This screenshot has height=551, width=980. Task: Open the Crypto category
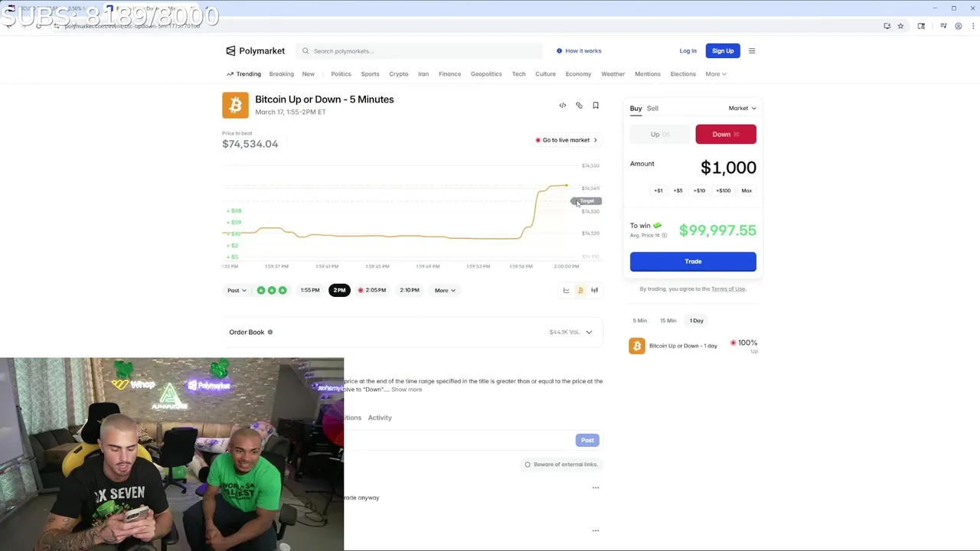(x=399, y=74)
